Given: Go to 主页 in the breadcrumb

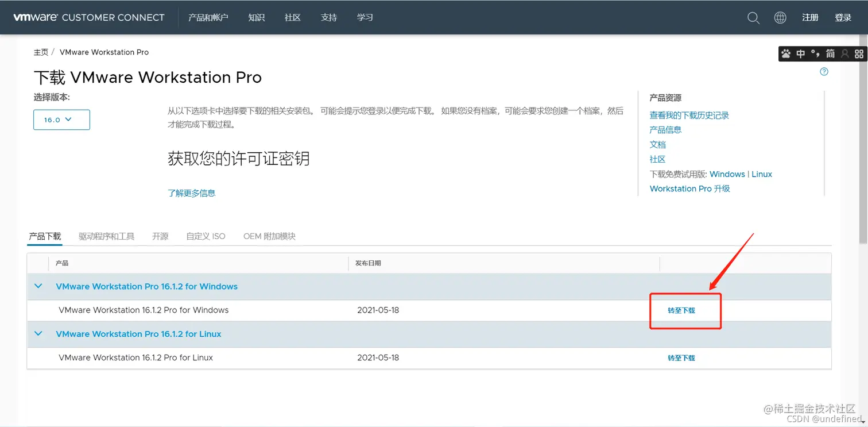Looking at the screenshot, I should tap(41, 52).
